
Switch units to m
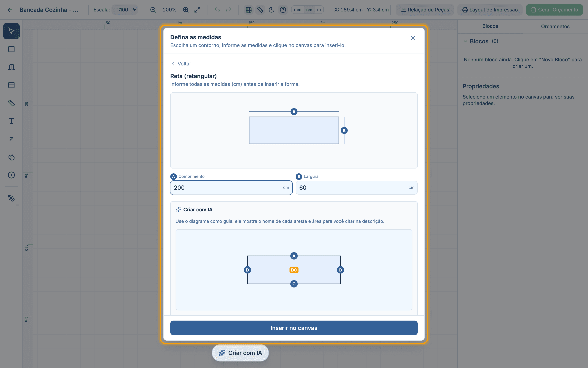[x=319, y=10]
